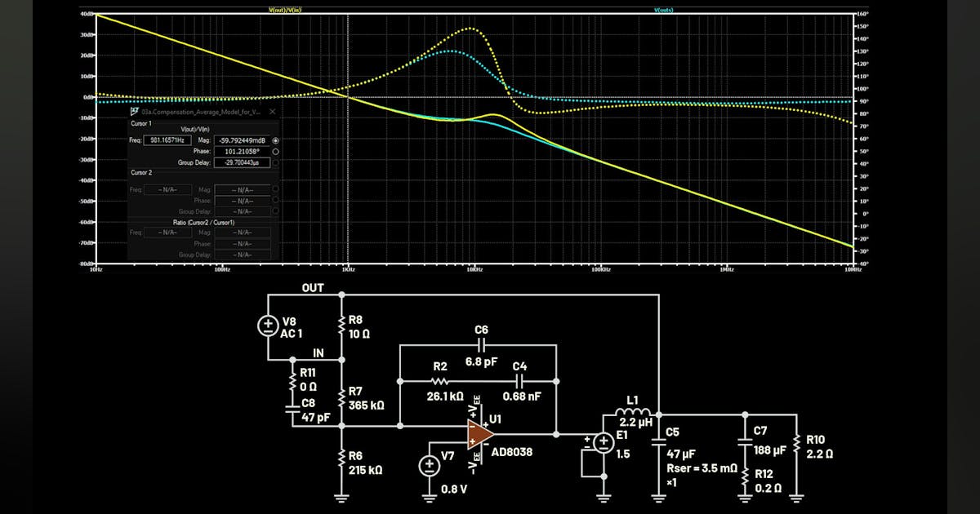Enable the Mag radio button under Cursor 2
The height and width of the screenshot is (514, 980).
point(275,188)
